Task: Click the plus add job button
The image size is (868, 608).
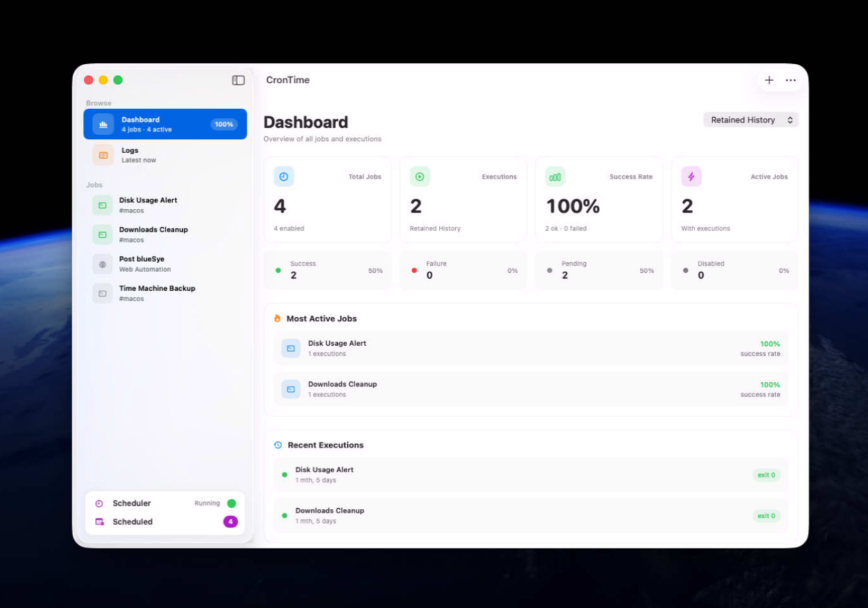Action: point(769,80)
